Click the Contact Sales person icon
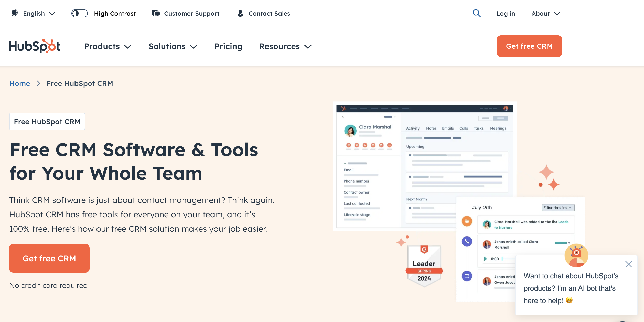Screen dimensions: 644x322 (240, 13)
